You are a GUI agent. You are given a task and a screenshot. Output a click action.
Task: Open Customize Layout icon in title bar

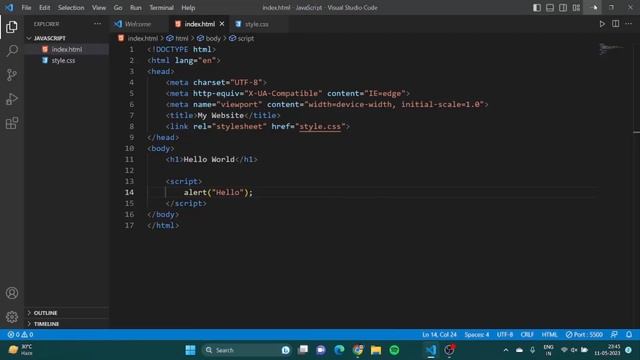tap(576, 8)
